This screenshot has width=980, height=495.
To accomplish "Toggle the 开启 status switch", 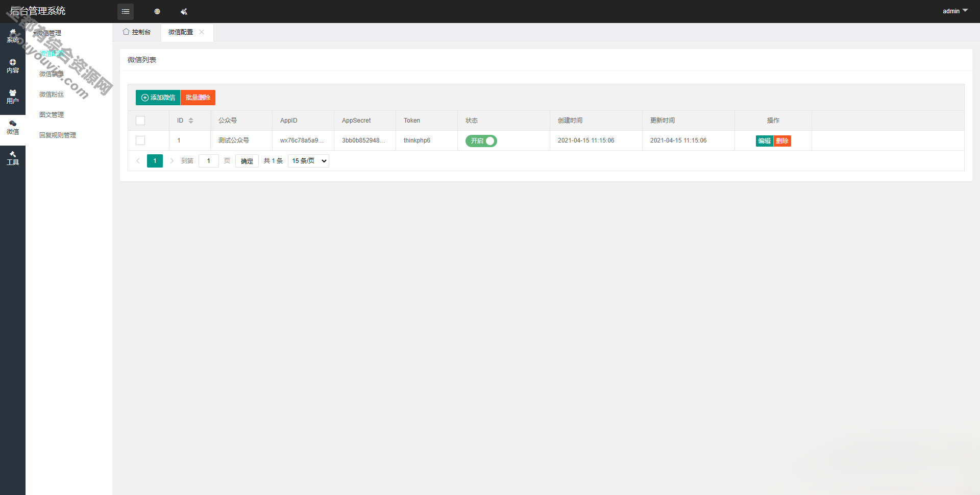I will click(481, 140).
